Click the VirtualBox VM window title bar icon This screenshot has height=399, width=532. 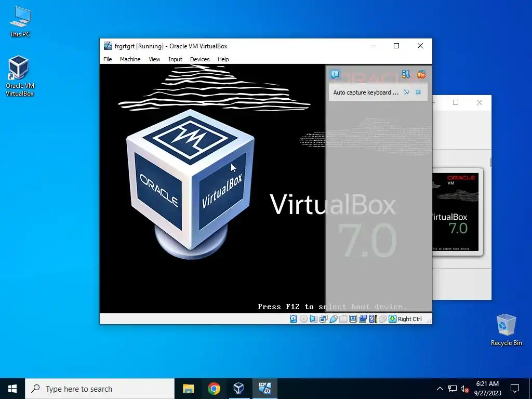click(x=108, y=46)
